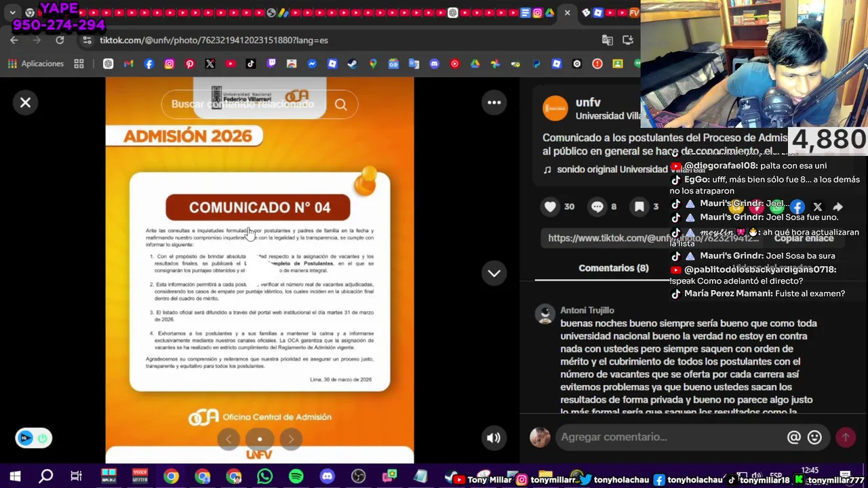Screen dimensions: 868x488
Task: Open WhatsApp from the taskbar
Action: (x=265, y=477)
